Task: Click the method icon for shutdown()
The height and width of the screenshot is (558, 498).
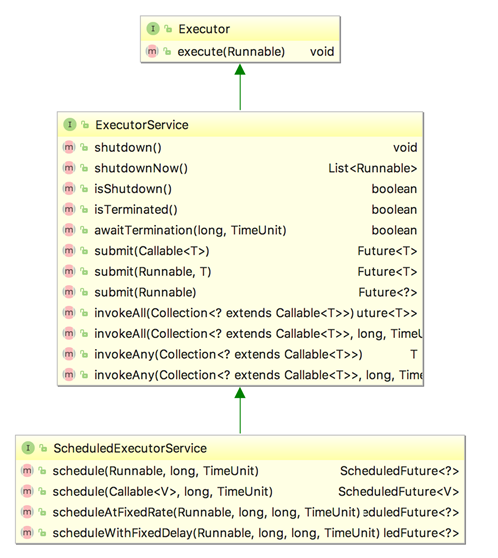Action: (x=69, y=147)
